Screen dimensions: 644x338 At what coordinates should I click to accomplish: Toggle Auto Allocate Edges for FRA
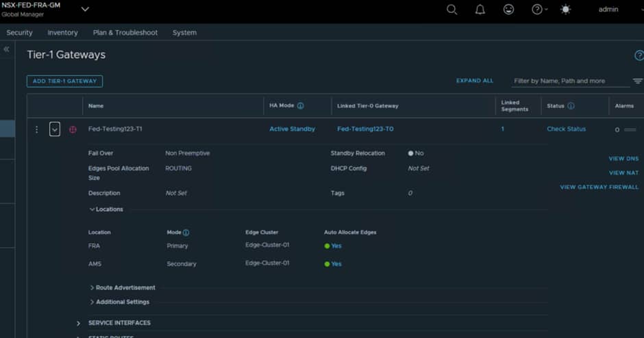(327, 246)
